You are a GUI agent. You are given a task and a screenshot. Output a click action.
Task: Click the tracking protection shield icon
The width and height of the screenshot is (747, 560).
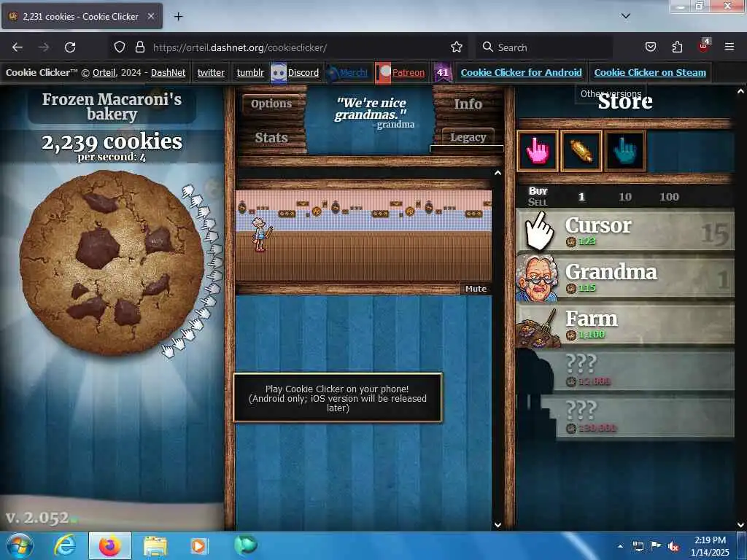[120, 47]
